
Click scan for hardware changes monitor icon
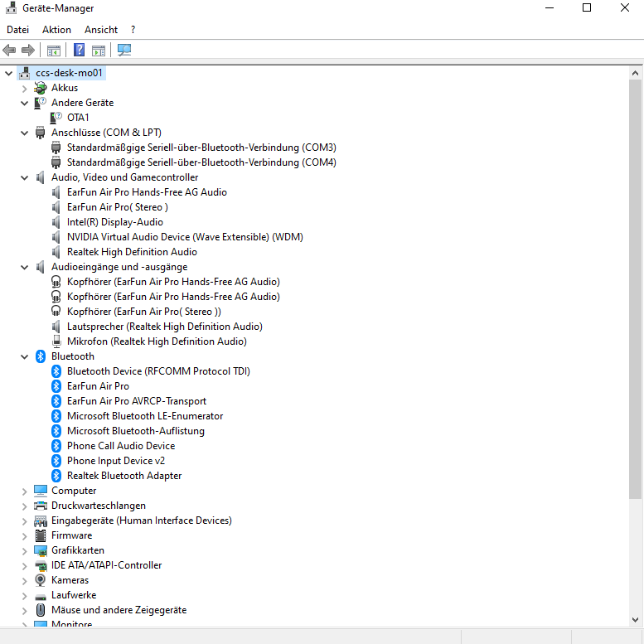point(124,50)
